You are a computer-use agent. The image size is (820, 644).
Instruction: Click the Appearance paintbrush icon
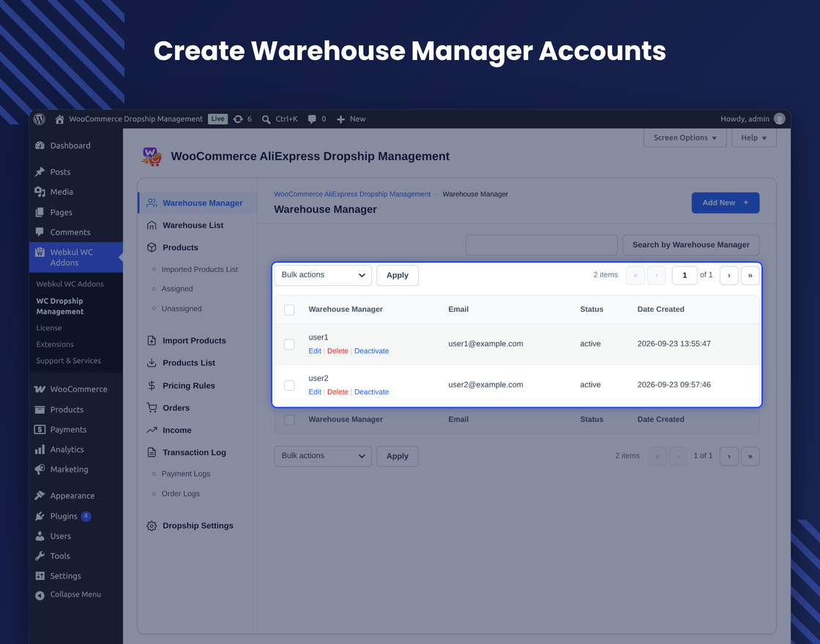40,495
